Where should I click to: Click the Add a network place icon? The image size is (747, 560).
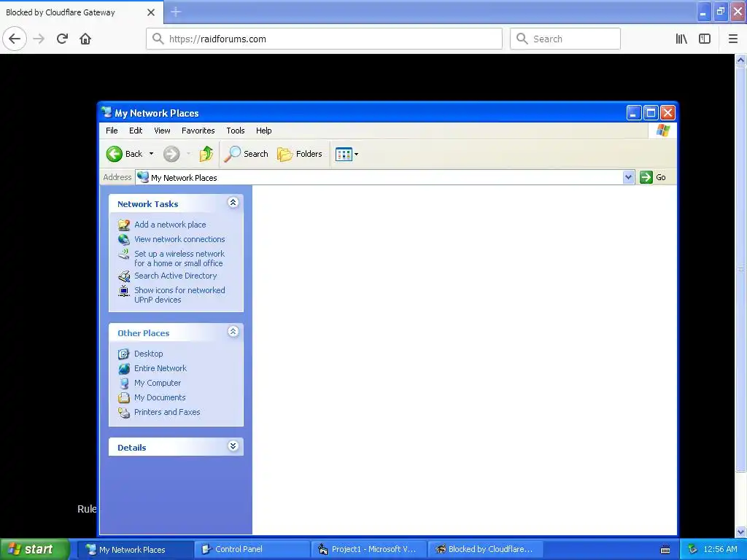pyautogui.click(x=124, y=225)
